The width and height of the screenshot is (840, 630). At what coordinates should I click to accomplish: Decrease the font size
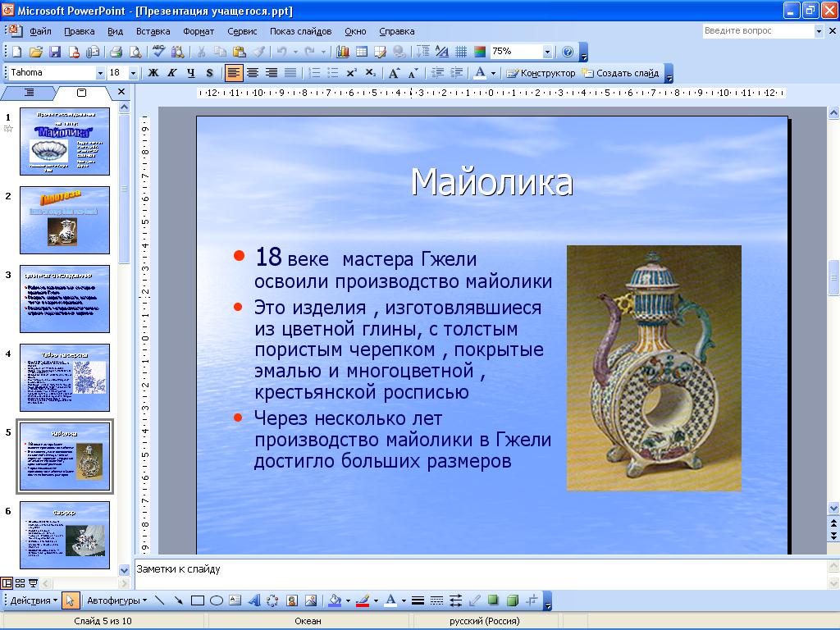(x=413, y=73)
